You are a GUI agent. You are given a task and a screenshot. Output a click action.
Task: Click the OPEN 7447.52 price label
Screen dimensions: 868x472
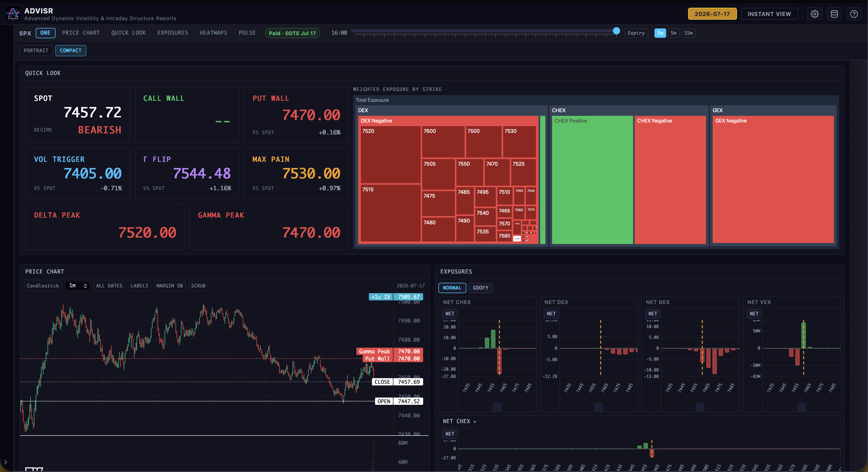(399, 401)
